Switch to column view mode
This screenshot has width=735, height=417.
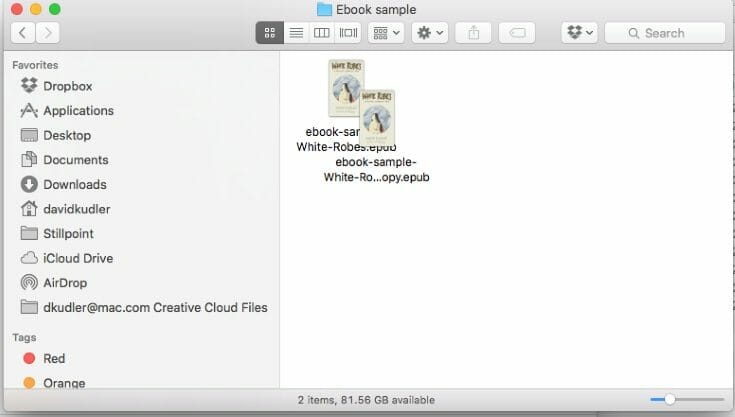click(322, 33)
